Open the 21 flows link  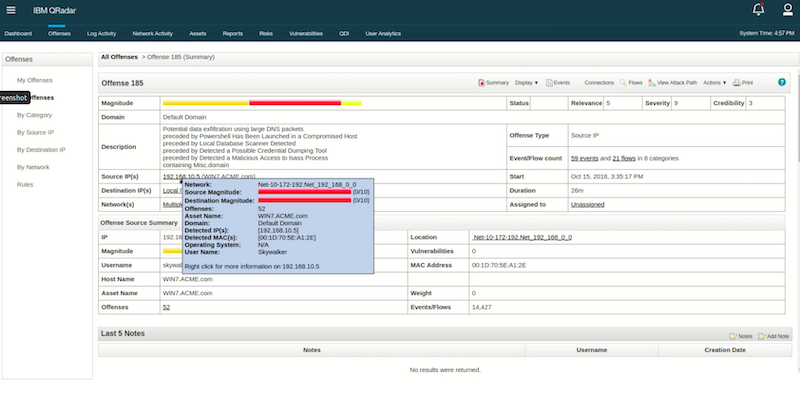click(x=624, y=158)
